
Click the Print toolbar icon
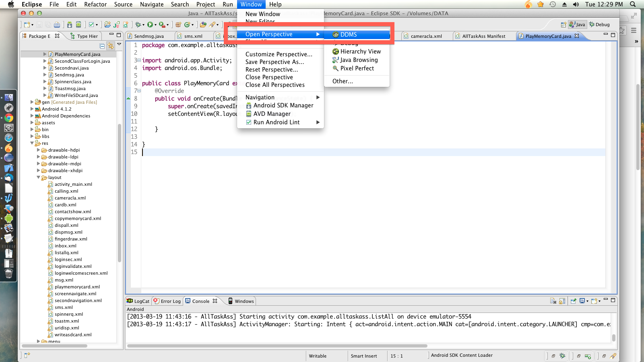tap(57, 25)
